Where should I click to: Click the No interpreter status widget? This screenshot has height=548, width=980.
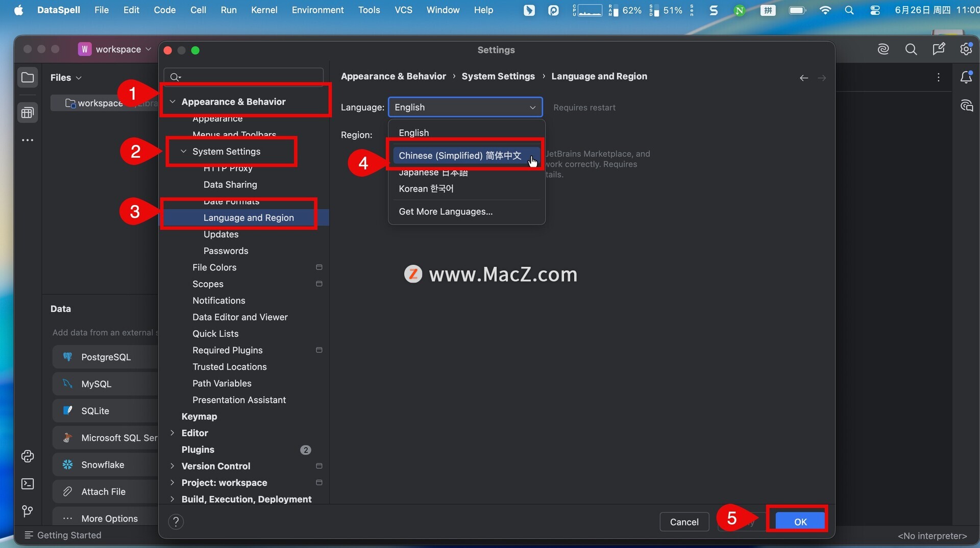[932, 535]
